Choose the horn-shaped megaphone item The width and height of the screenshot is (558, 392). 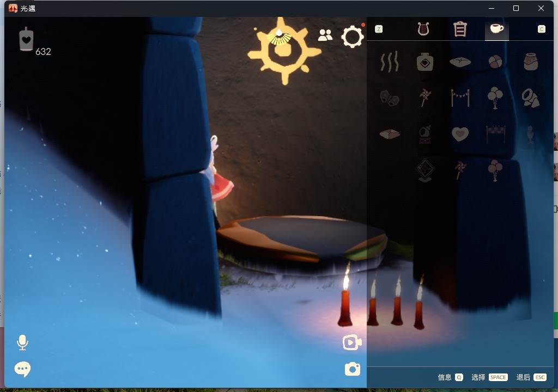[531, 98]
